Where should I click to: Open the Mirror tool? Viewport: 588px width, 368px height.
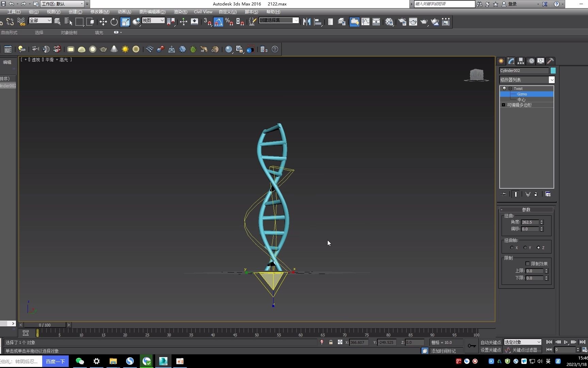point(307,21)
